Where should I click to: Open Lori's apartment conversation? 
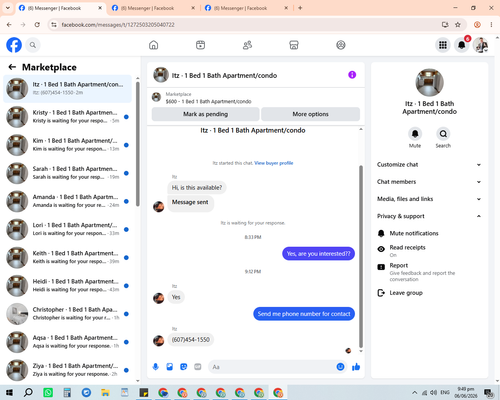[x=67, y=229]
